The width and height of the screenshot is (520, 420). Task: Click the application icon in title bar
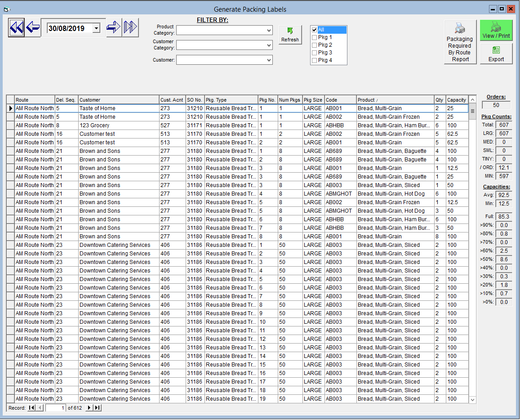7,9
